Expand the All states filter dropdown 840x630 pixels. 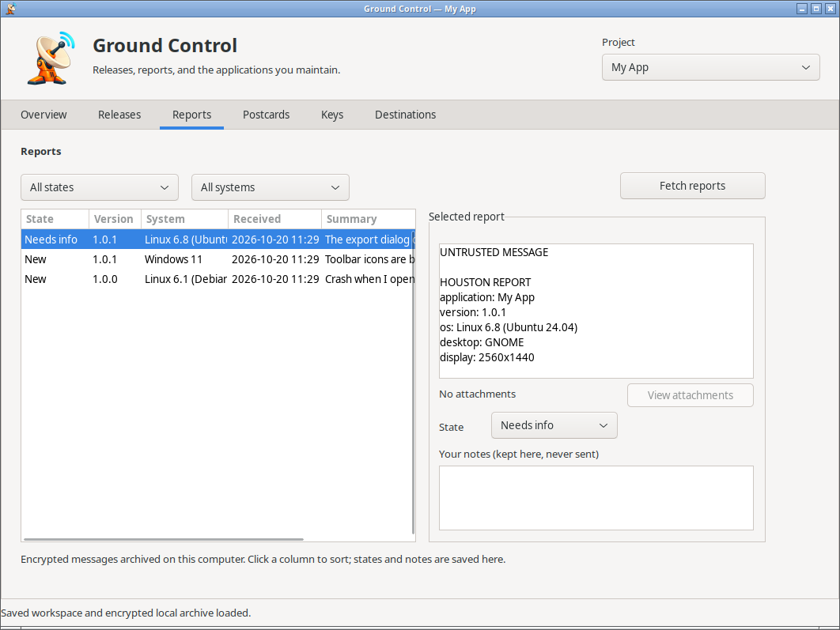(x=100, y=187)
